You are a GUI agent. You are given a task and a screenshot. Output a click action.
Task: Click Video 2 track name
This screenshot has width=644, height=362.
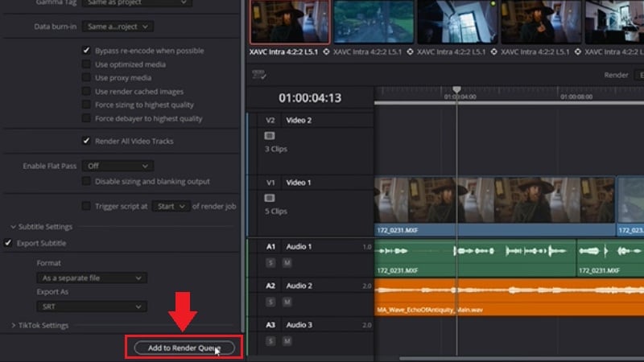pyautogui.click(x=299, y=120)
